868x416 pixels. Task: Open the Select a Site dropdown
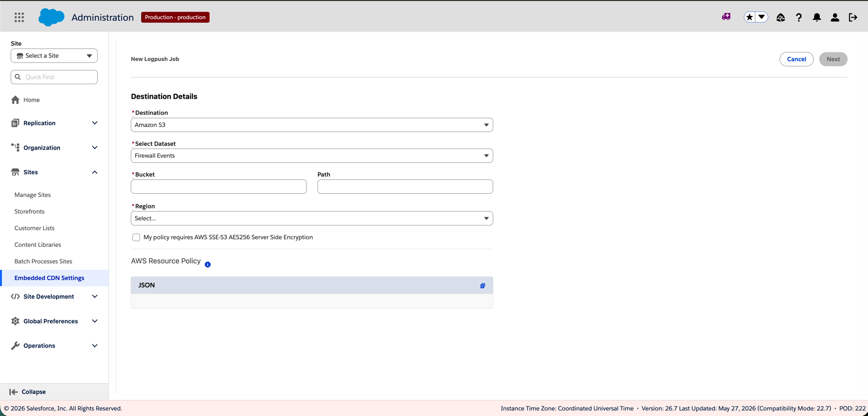coord(54,56)
